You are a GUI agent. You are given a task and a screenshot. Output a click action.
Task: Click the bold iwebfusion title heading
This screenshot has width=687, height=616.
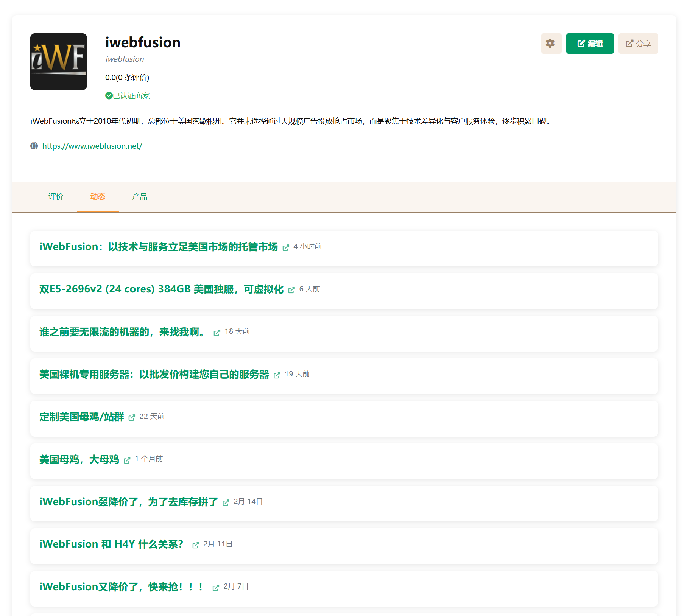(143, 42)
